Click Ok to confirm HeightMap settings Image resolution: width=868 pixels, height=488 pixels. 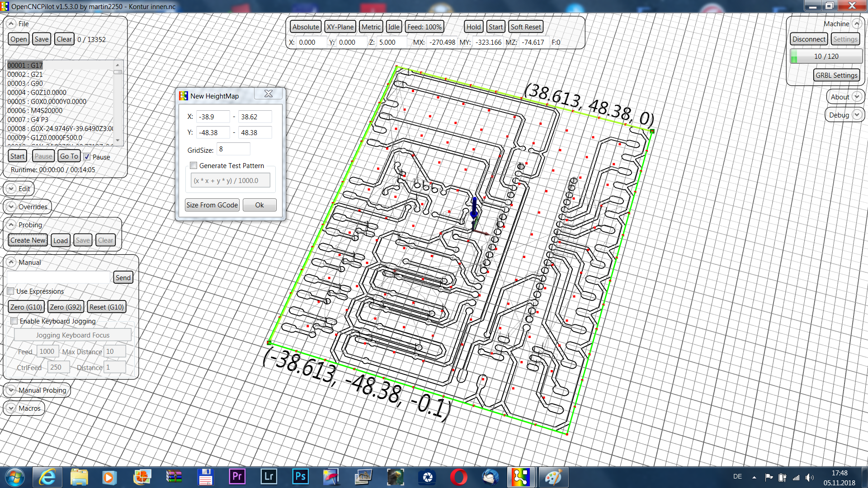click(260, 205)
